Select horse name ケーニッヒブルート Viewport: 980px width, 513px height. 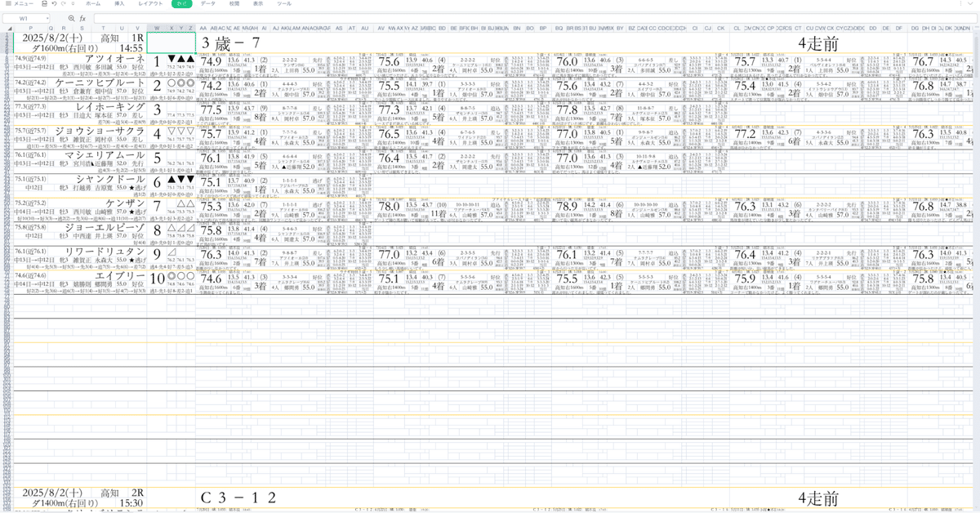point(102,83)
